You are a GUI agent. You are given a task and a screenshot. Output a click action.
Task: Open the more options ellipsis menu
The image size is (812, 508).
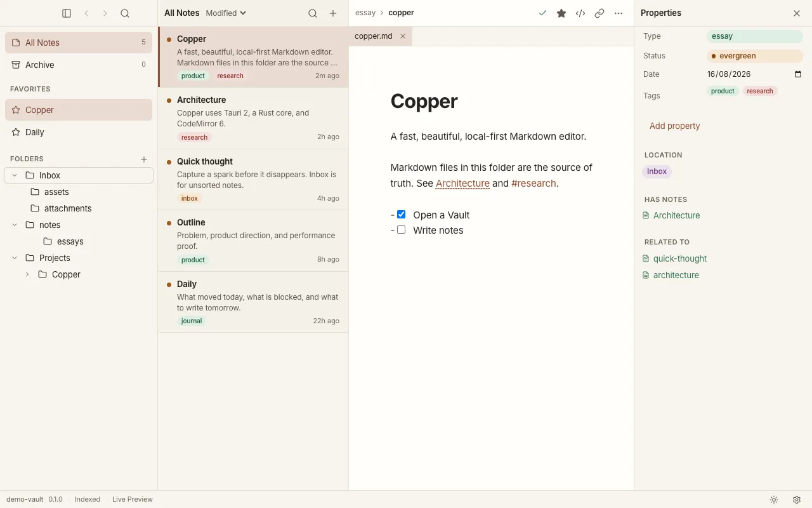(x=619, y=13)
